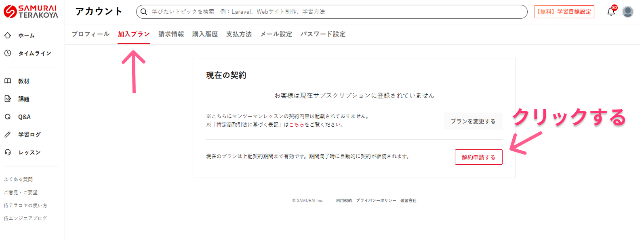Open the パスワード設定 tab
Screen dimensions: 644x240
(x=323, y=34)
